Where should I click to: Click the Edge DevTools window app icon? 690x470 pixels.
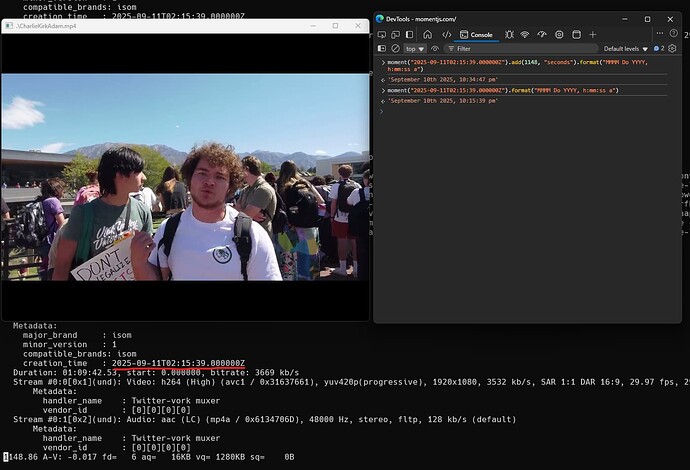380,19
